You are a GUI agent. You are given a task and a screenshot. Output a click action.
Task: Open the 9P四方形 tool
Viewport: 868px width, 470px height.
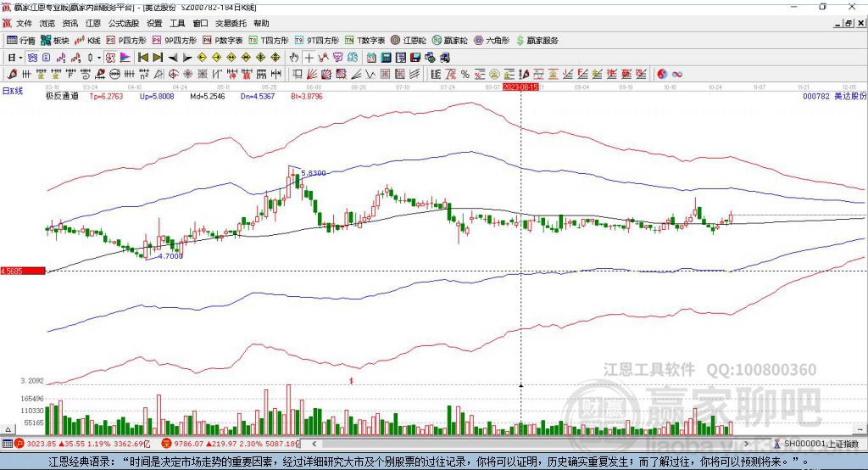175,41
